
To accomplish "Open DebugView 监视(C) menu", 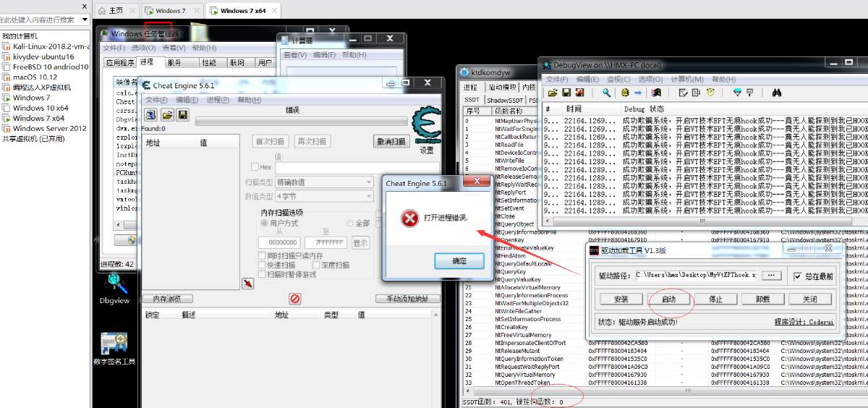I will pos(618,79).
